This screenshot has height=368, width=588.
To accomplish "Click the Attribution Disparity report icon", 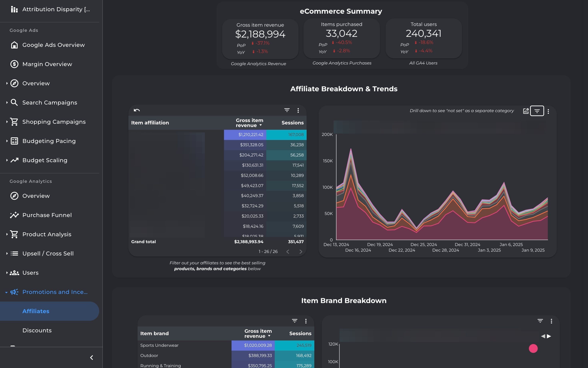I will pyautogui.click(x=14, y=9).
